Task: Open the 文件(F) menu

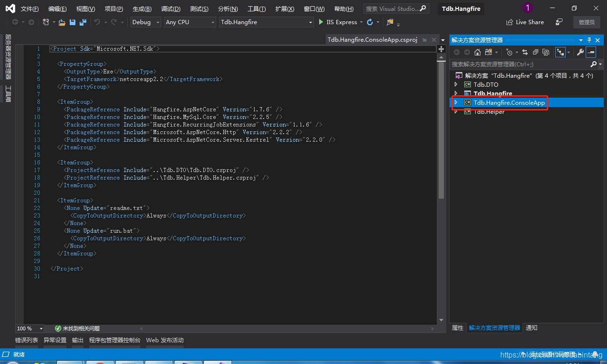Action: coord(29,9)
